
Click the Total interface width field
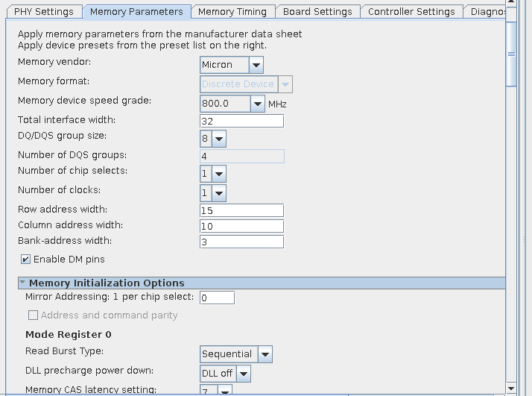[241, 121]
